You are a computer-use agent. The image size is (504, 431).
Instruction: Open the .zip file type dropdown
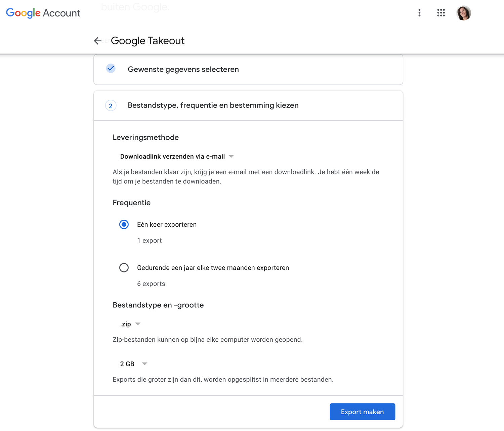[130, 324]
